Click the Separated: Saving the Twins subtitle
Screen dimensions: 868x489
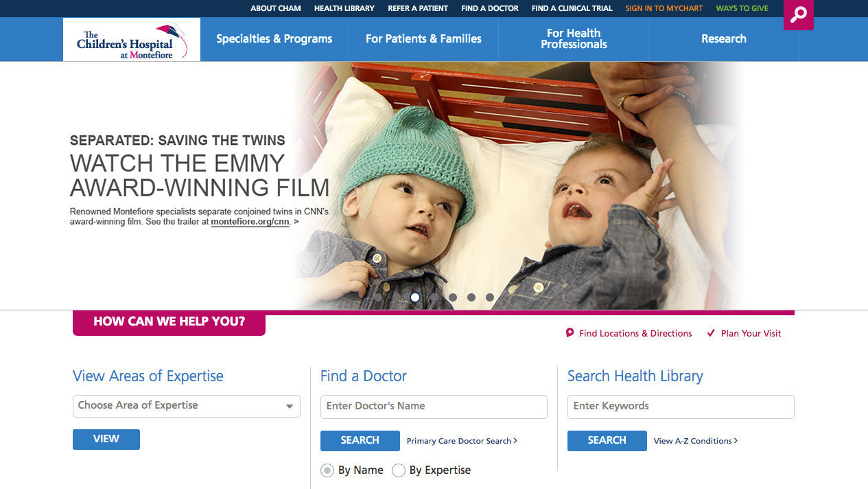[x=178, y=141]
